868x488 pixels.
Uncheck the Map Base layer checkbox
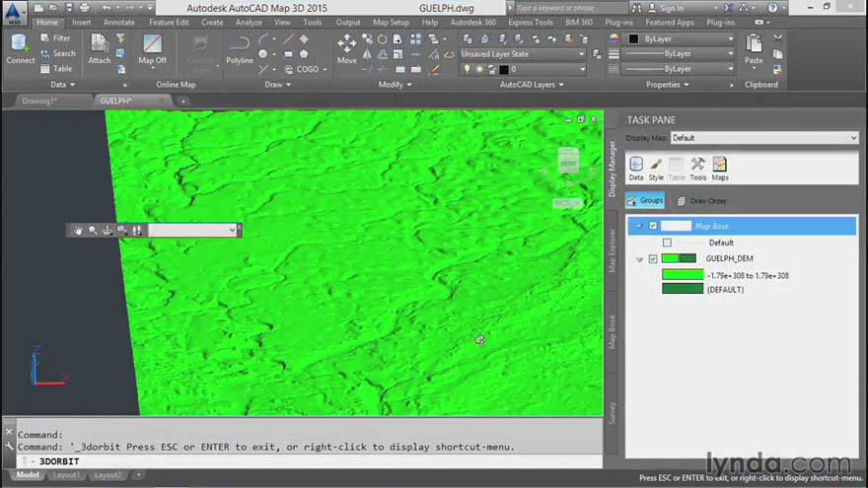[x=653, y=226]
